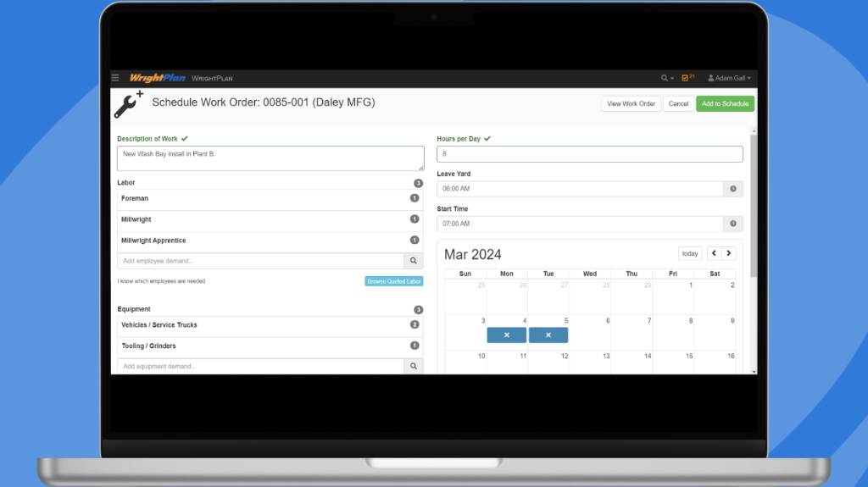
Task: Open the tasks notification icon
Action: (688, 78)
